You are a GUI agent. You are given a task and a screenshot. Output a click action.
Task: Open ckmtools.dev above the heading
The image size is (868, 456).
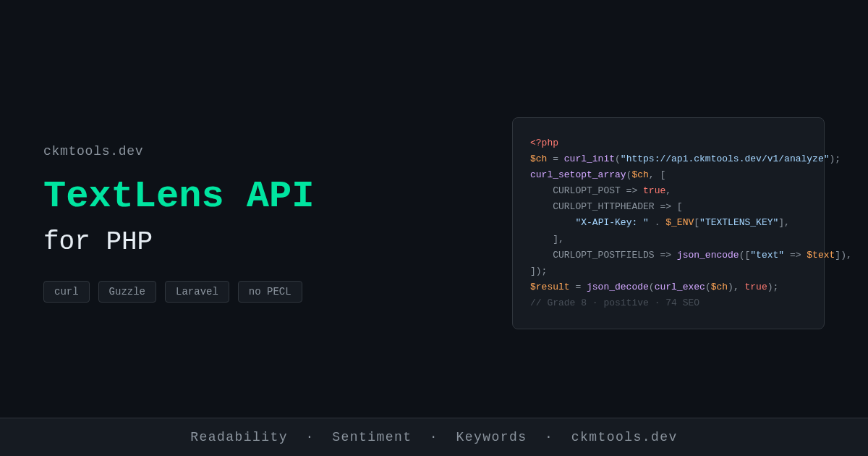click(x=93, y=151)
